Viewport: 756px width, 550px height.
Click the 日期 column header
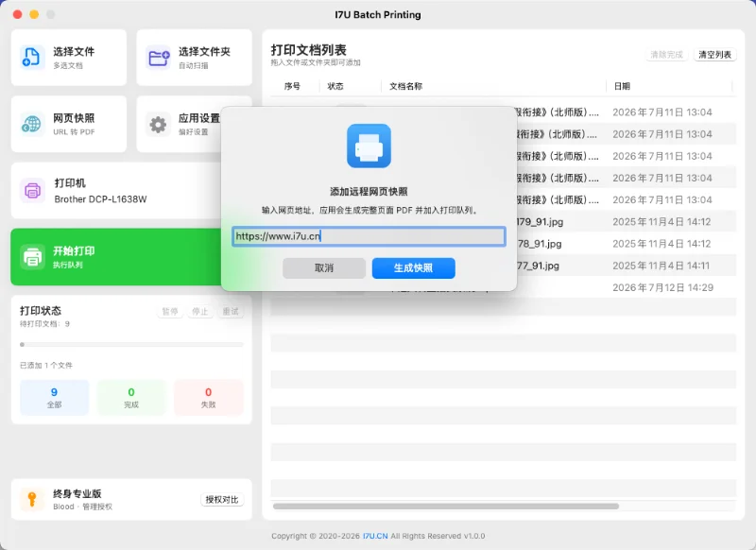tap(622, 86)
